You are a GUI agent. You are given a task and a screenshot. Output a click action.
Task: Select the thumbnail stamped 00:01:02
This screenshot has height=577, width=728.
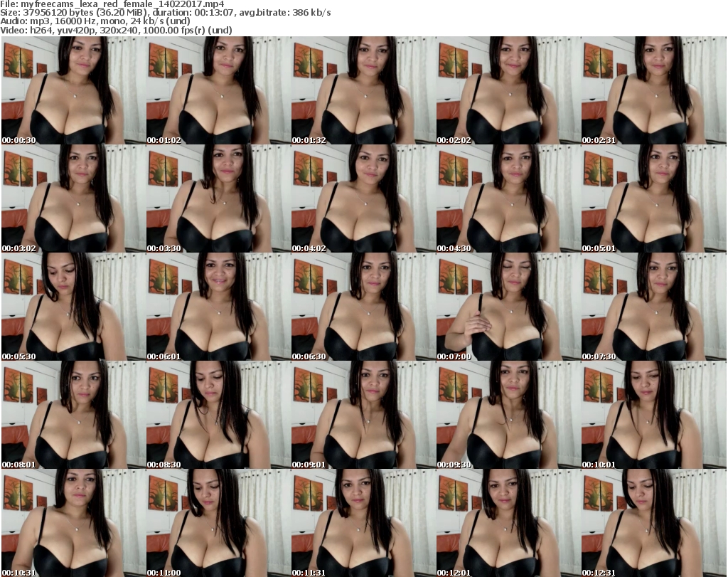219,90
